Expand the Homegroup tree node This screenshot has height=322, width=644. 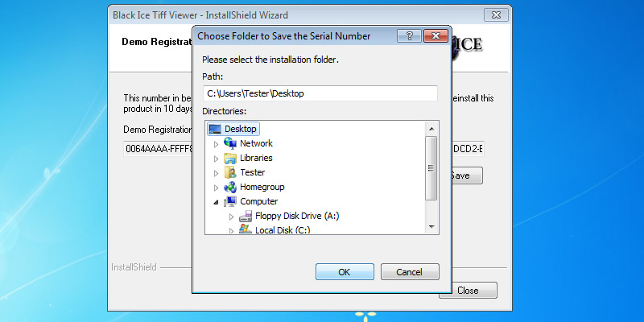pos(216,188)
